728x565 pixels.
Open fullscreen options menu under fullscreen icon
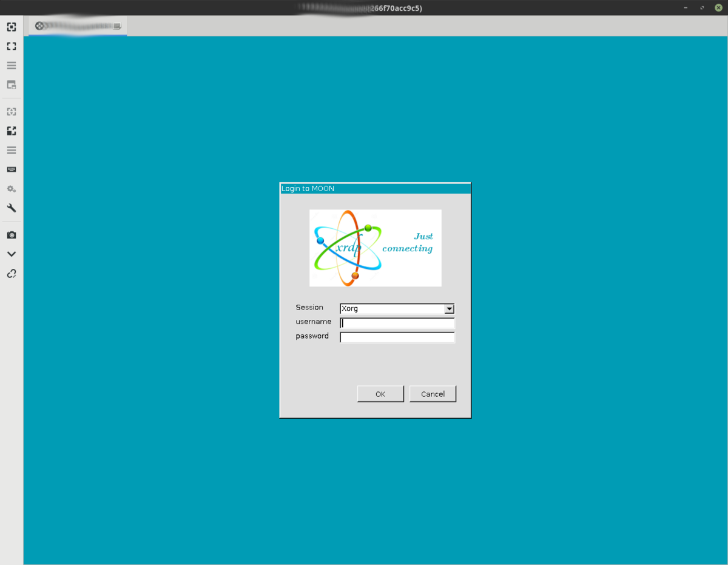(x=12, y=66)
